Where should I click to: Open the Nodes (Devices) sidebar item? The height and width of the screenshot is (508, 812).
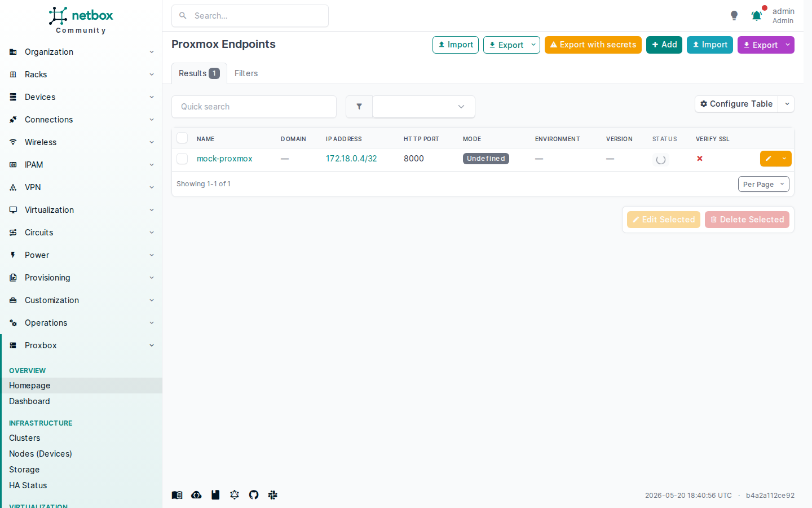[81, 454]
